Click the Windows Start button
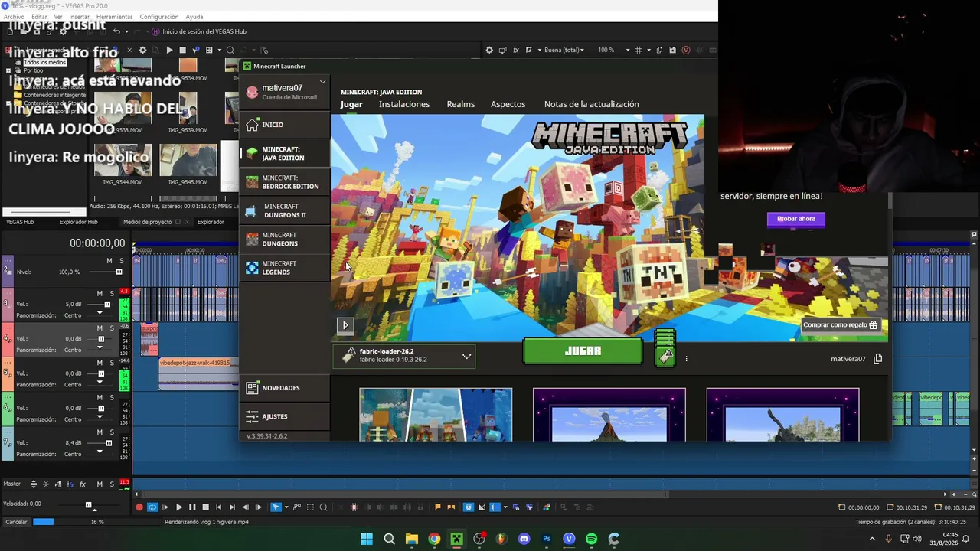Screen dimensions: 980x551 point(367,539)
